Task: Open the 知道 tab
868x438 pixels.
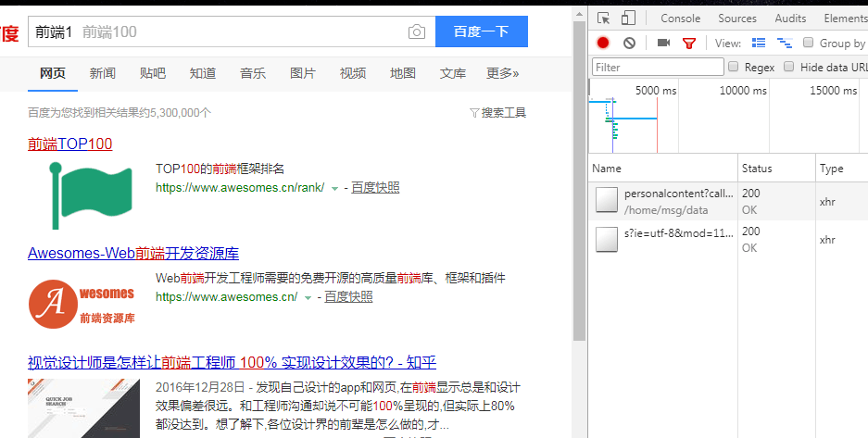Action: tap(203, 73)
